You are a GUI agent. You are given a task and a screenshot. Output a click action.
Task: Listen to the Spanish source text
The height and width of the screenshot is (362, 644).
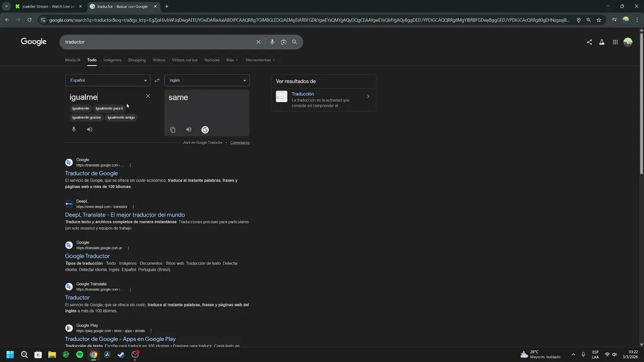90,129
